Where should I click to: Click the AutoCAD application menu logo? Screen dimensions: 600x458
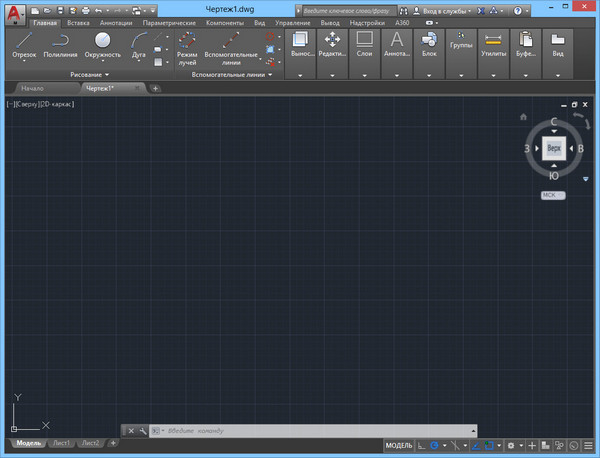pyautogui.click(x=13, y=11)
